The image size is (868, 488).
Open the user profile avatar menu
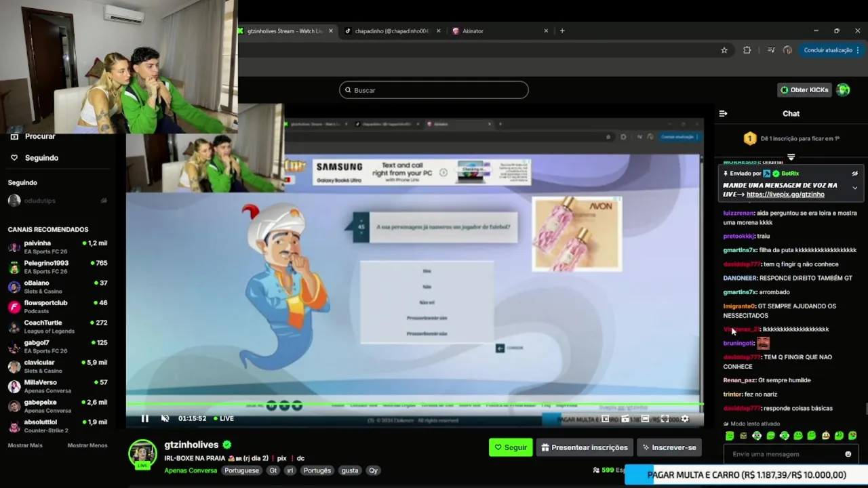(x=843, y=90)
